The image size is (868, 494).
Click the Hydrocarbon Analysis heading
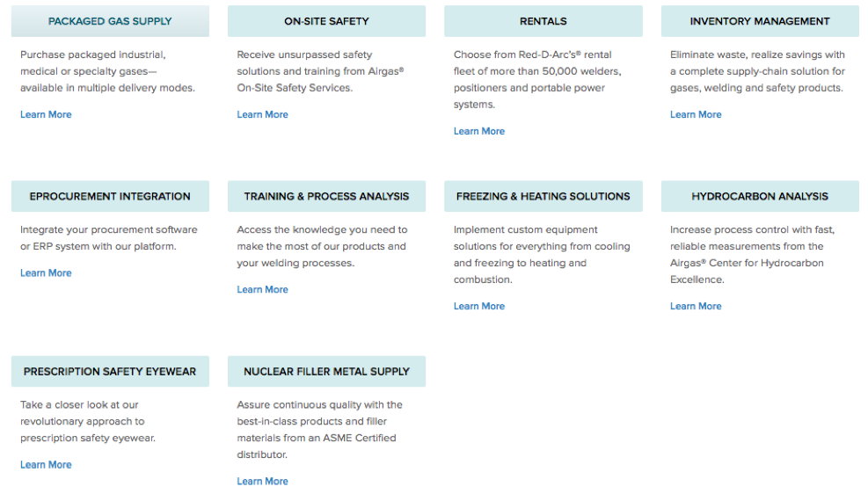[x=760, y=196]
